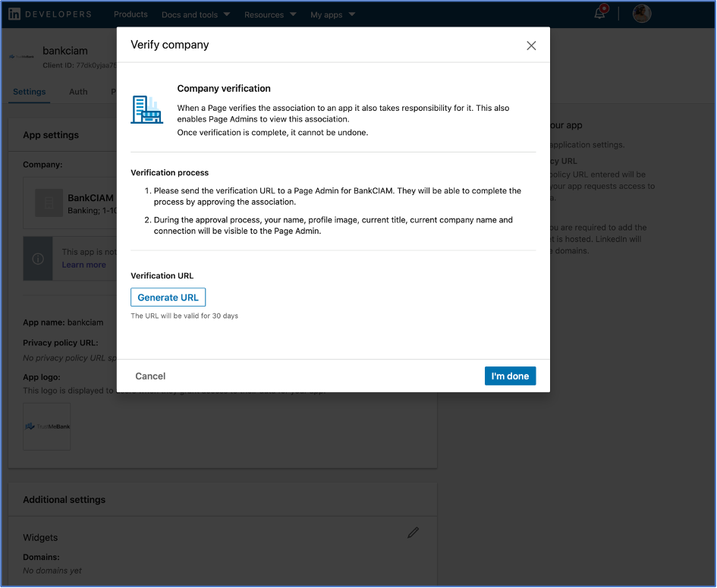Select the Widgets section label
The height and width of the screenshot is (588, 717).
pos(40,538)
